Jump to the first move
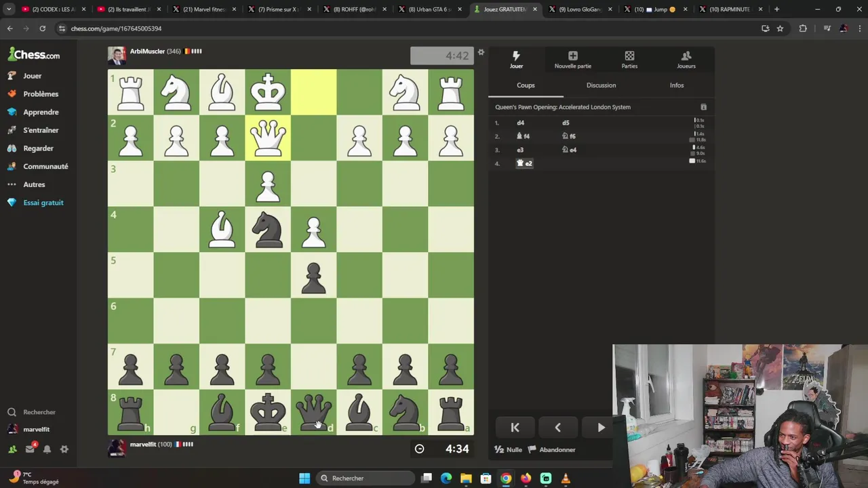Image resolution: width=868 pixels, height=488 pixels. (515, 428)
